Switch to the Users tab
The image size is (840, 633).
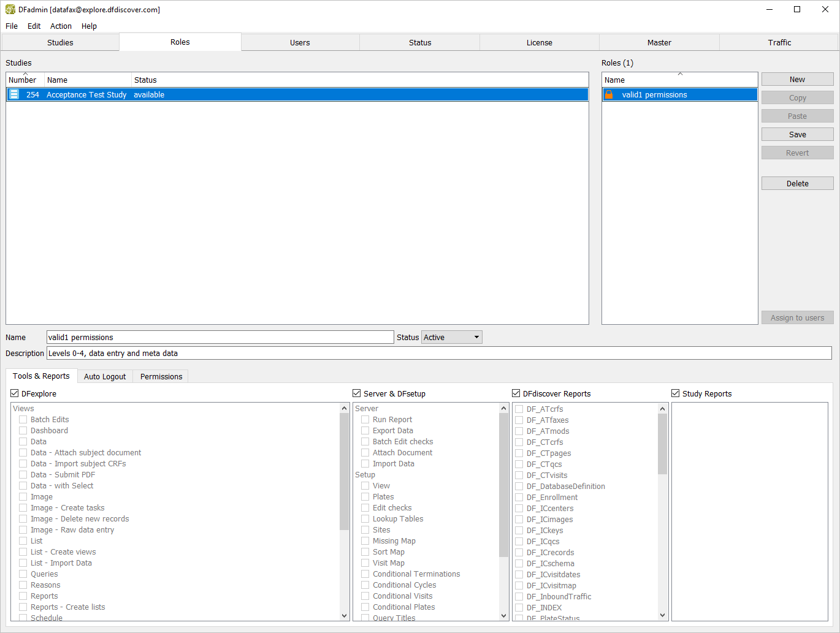point(300,42)
